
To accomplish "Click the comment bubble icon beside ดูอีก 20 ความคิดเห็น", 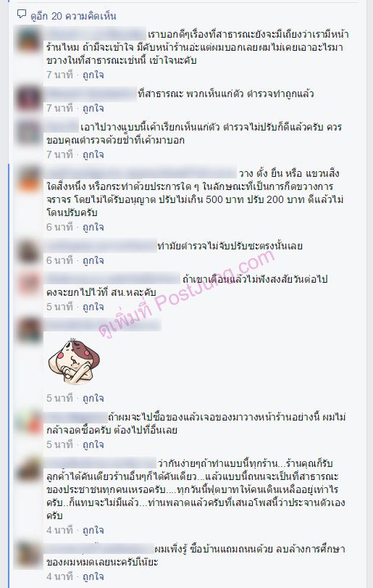I will click(x=22, y=15).
